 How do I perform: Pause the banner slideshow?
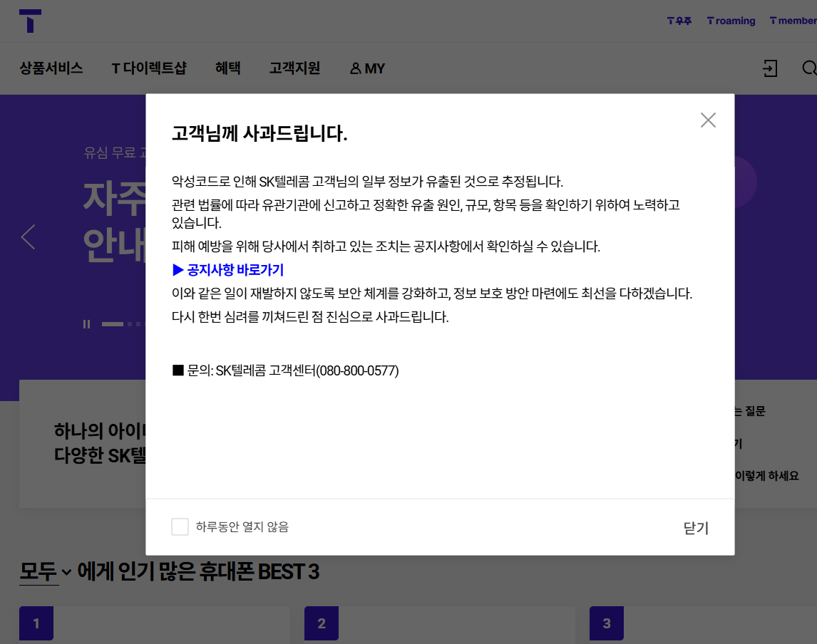pyautogui.click(x=86, y=324)
